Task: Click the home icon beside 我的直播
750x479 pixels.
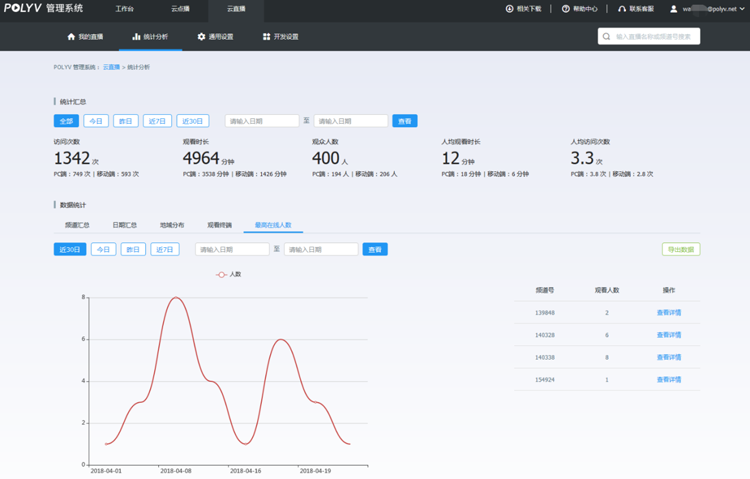Action: point(71,37)
